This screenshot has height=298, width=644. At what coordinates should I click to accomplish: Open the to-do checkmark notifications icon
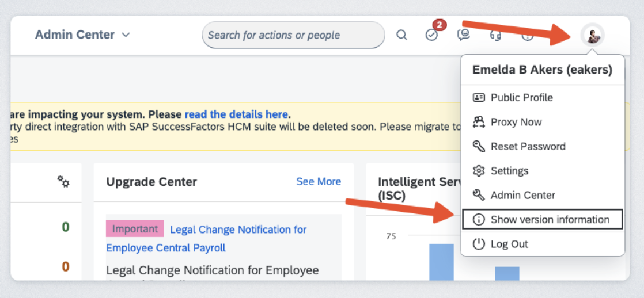[431, 35]
